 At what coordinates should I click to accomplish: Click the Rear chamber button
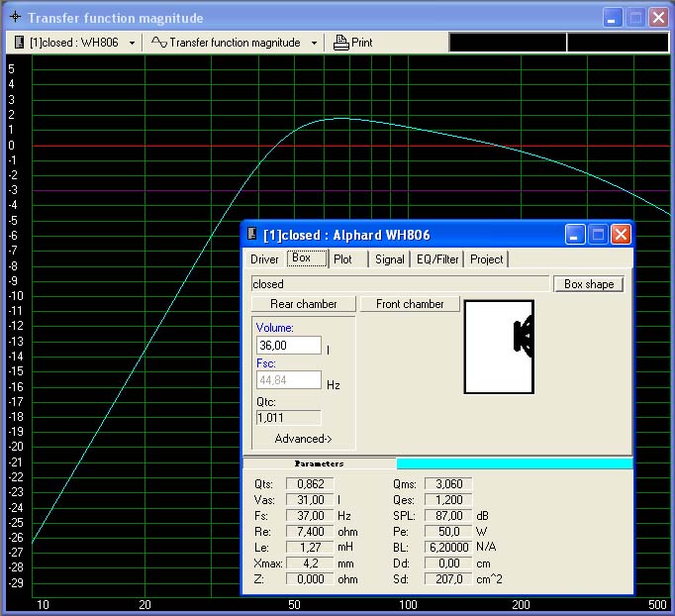[x=304, y=304]
